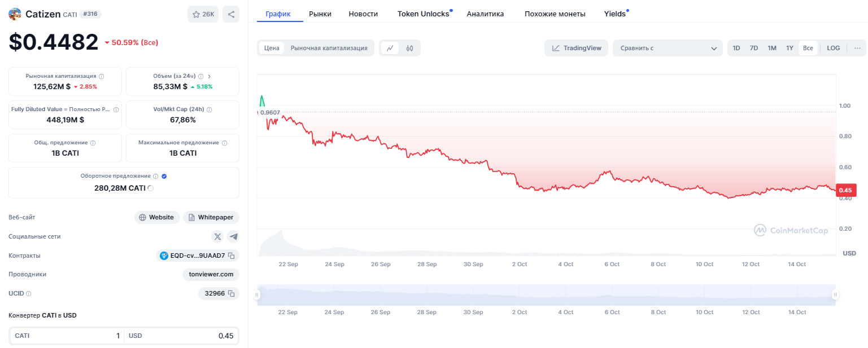Open the Token Unlocks tab

(x=424, y=14)
